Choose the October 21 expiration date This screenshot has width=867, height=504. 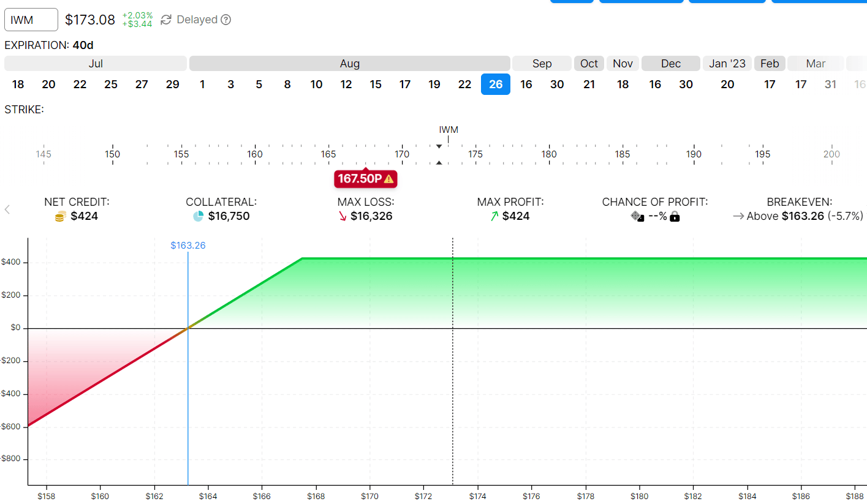tap(589, 85)
